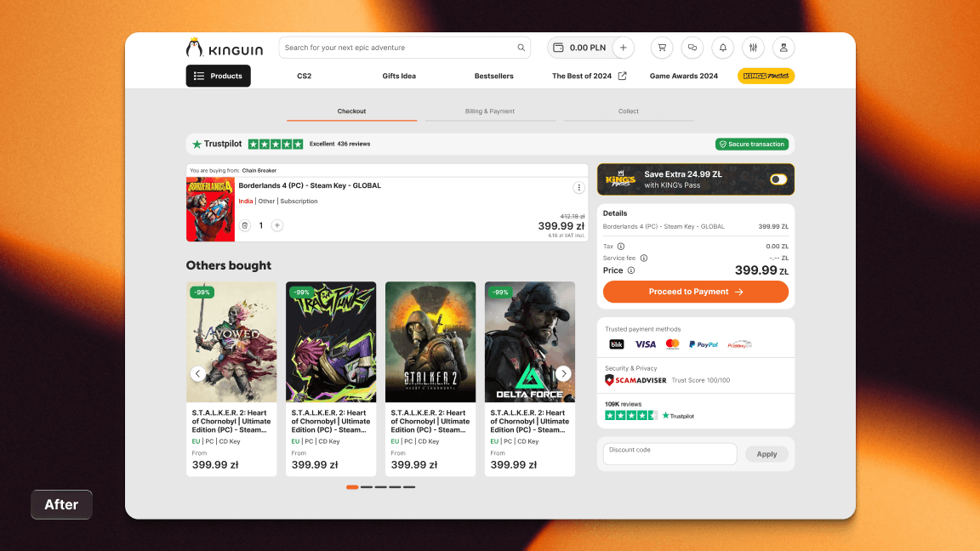The height and width of the screenshot is (551, 980).
Task: Open the KINGS Pass yellow badge
Action: pyautogui.click(x=766, y=76)
